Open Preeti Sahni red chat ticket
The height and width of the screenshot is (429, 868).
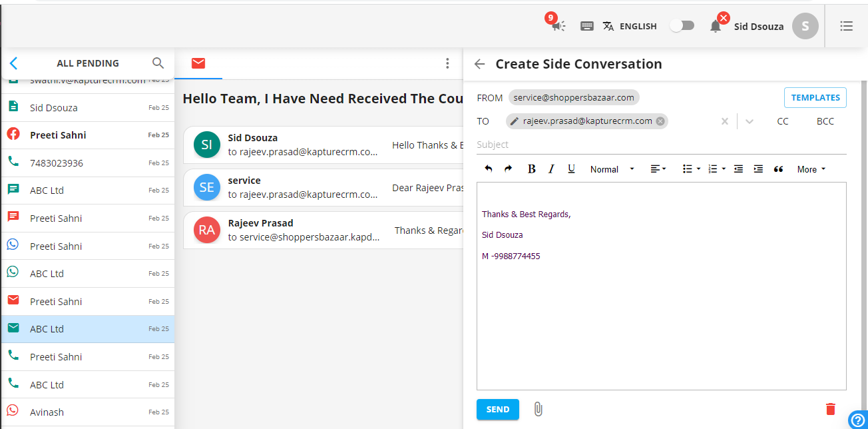click(88, 218)
